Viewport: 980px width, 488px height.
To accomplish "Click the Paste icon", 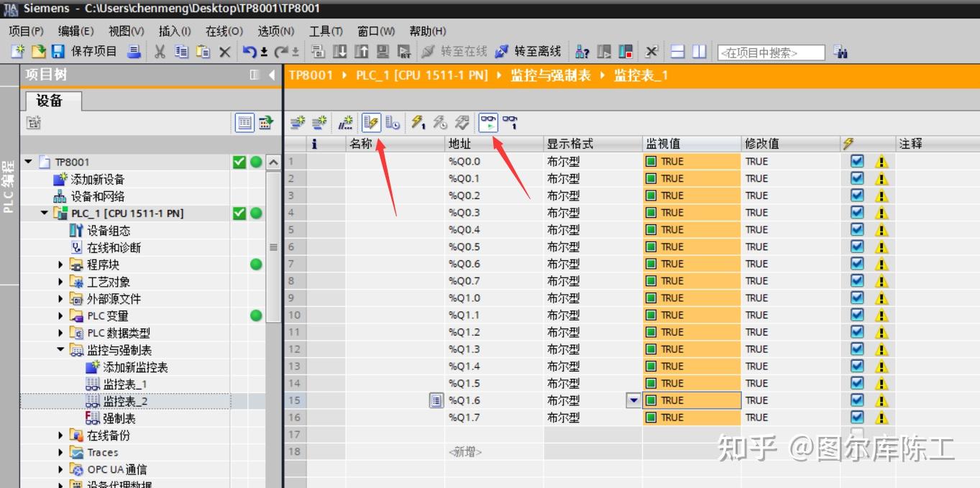I will pos(203,52).
